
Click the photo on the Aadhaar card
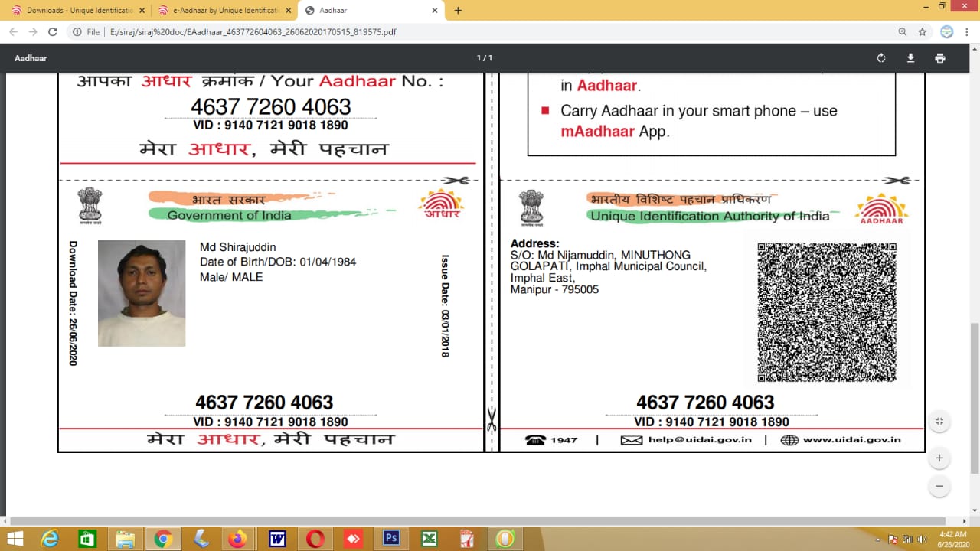(142, 293)
